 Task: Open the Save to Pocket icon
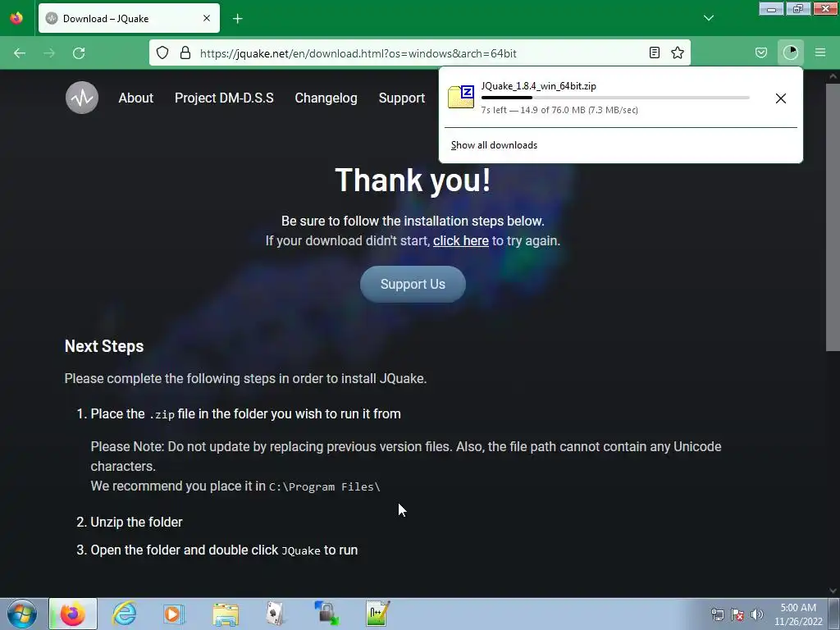point(761,52)
